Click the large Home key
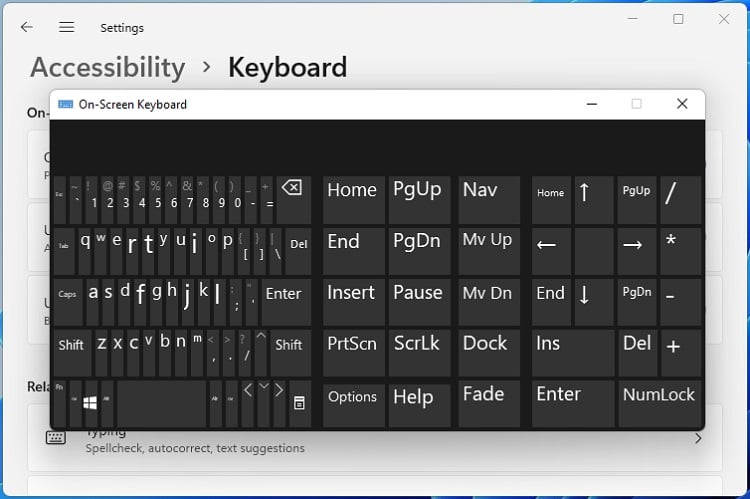This screenshot has width=750, height=499. pos(353,200)
